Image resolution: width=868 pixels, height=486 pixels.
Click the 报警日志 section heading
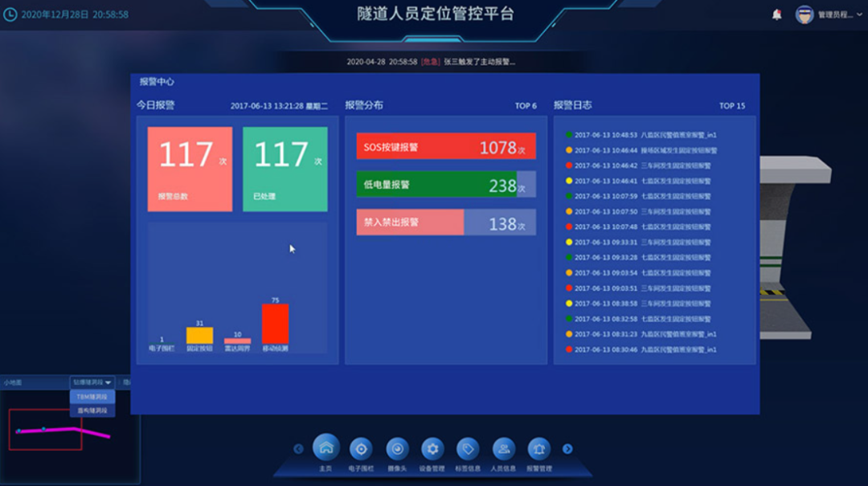[x=572, y=105]
